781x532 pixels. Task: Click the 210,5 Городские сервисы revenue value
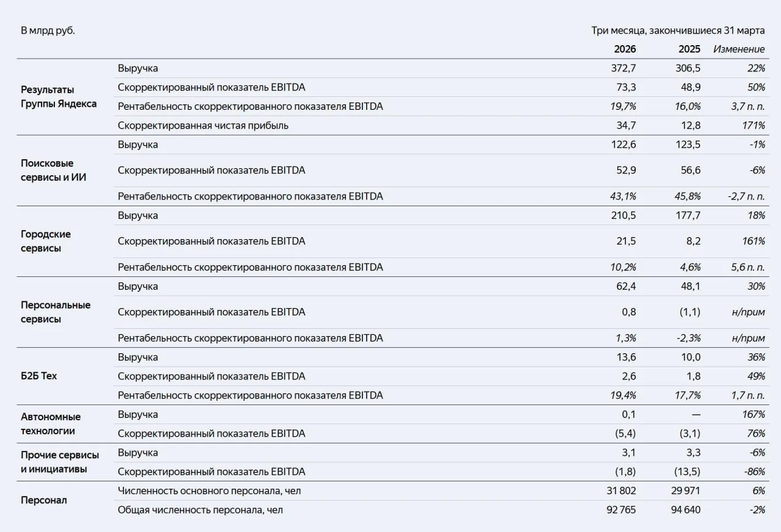[x=624, y=215]
